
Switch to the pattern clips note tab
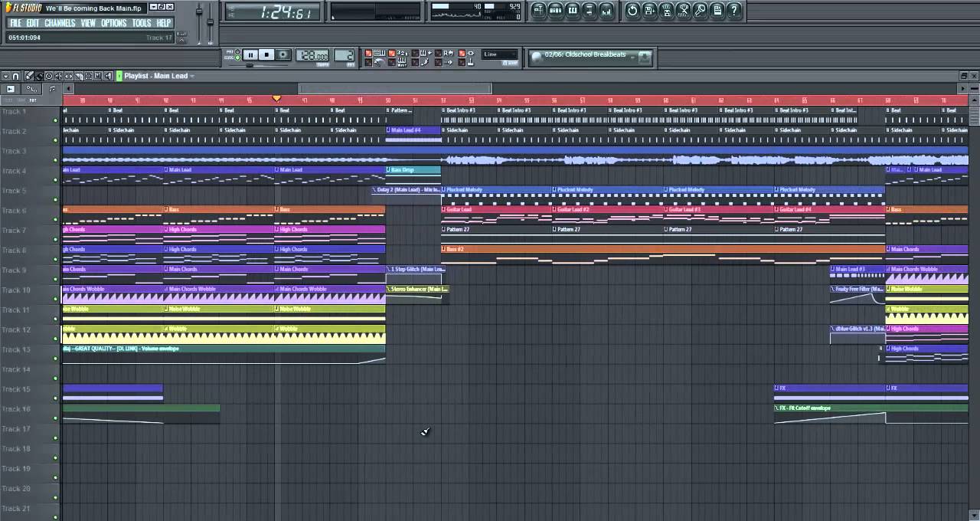[52, 89]
